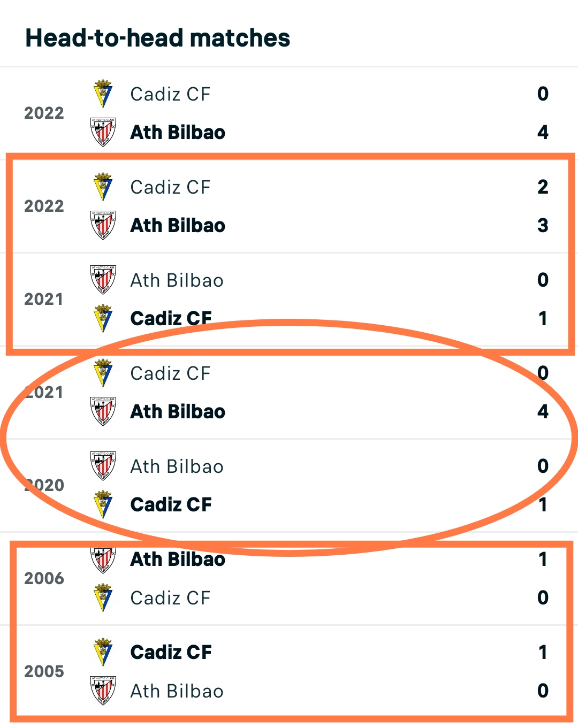
Task: Open the first 2022 match row by year
Action: click(x=44, y=113)
